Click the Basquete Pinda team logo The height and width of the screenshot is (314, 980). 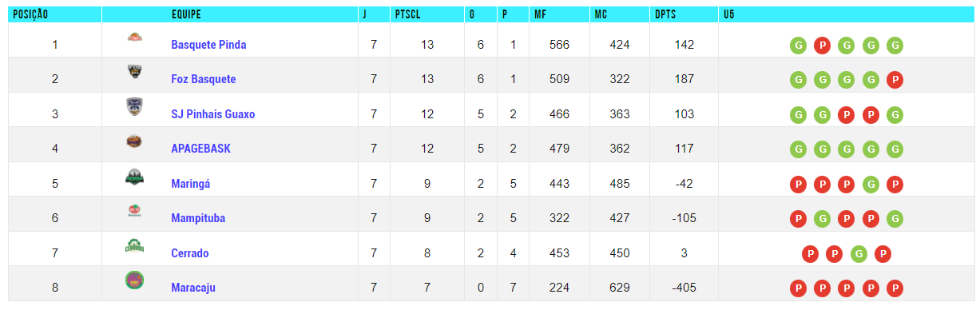[134, 37]
